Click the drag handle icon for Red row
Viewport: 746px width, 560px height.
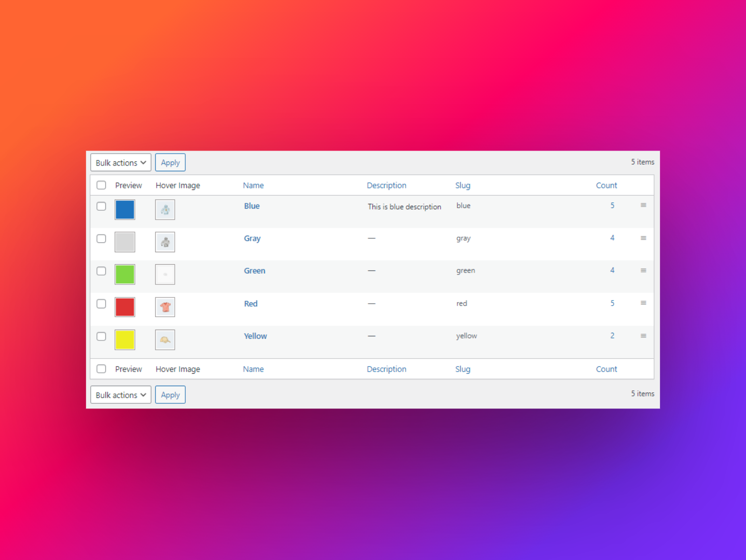(x=643, y=303)
